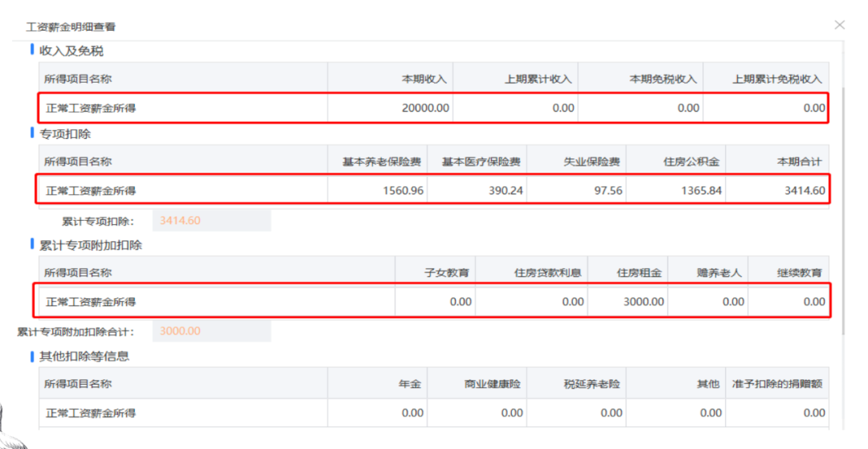Click the 基本医疗保险费 value 390.24
Screen dimensions: 868x449
(477, 191)
